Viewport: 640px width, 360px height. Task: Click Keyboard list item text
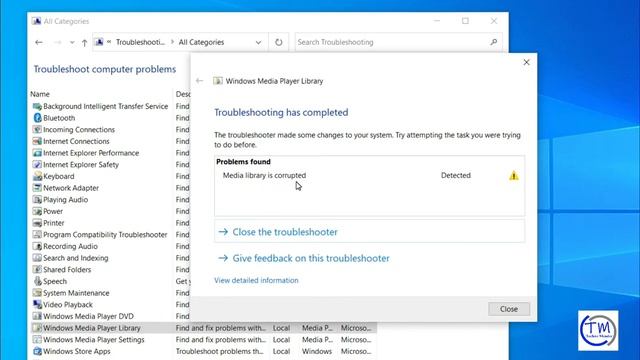59,176
